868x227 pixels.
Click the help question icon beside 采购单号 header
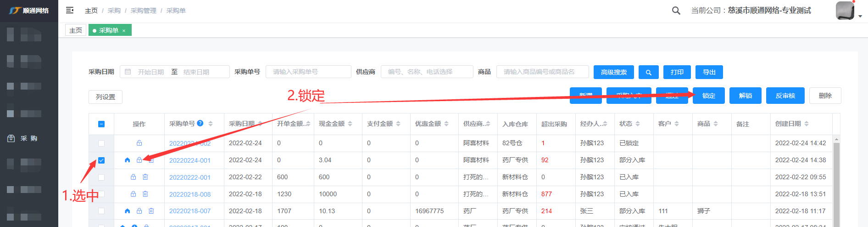[x=200, y=123]
